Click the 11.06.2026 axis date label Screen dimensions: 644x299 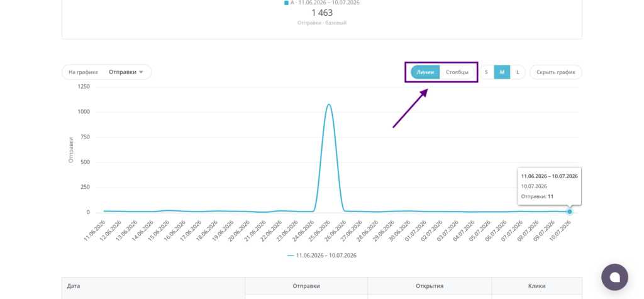click(x=94, y=230)
